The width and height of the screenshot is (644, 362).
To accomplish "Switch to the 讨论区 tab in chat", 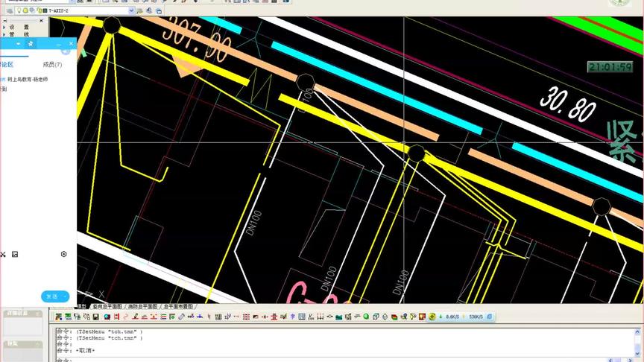I will point(7,65).
